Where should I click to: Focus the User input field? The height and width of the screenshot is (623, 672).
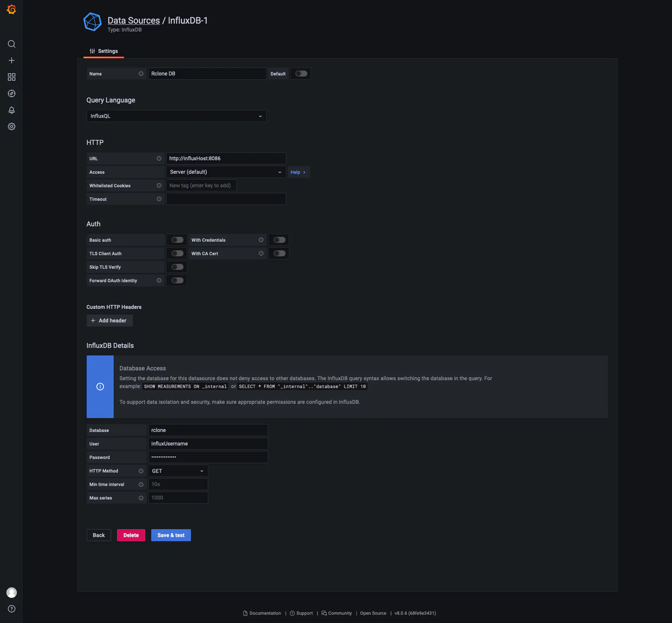click(x=208, y=444)
